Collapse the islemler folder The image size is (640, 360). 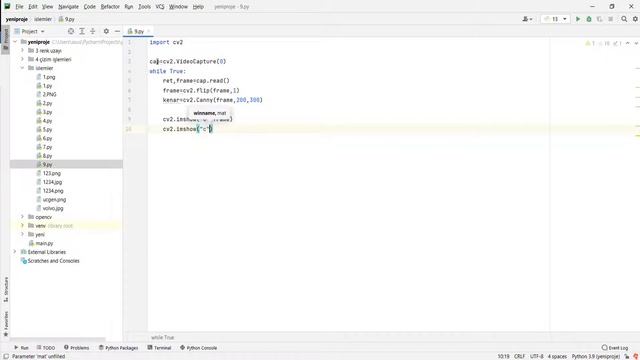pyautogui.click(x=22, y=68)
